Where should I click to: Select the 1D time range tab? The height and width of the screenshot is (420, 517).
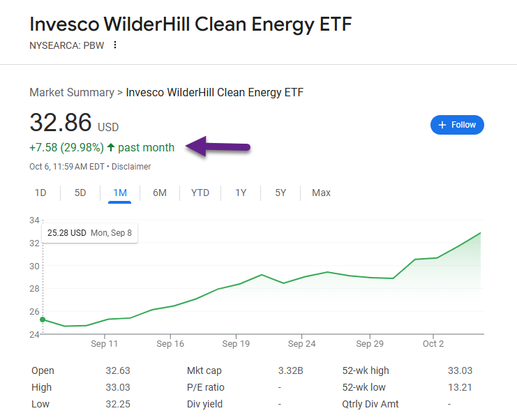point(40,193)
